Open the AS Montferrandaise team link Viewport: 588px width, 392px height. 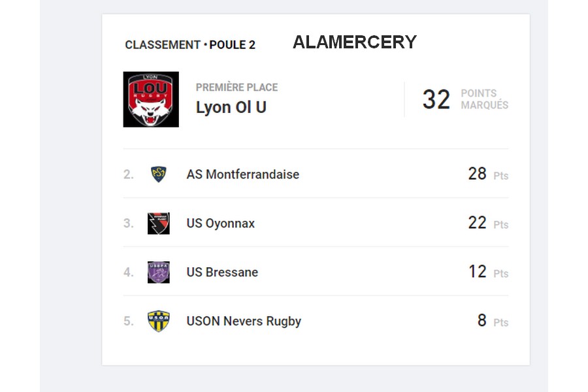(243, 174)
